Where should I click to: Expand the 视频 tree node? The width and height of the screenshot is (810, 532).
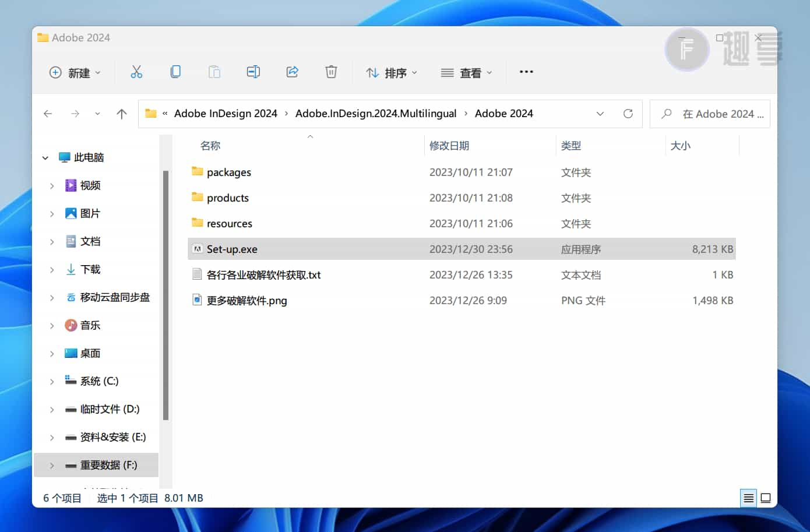pyautogui.click(x=52, y=186)
